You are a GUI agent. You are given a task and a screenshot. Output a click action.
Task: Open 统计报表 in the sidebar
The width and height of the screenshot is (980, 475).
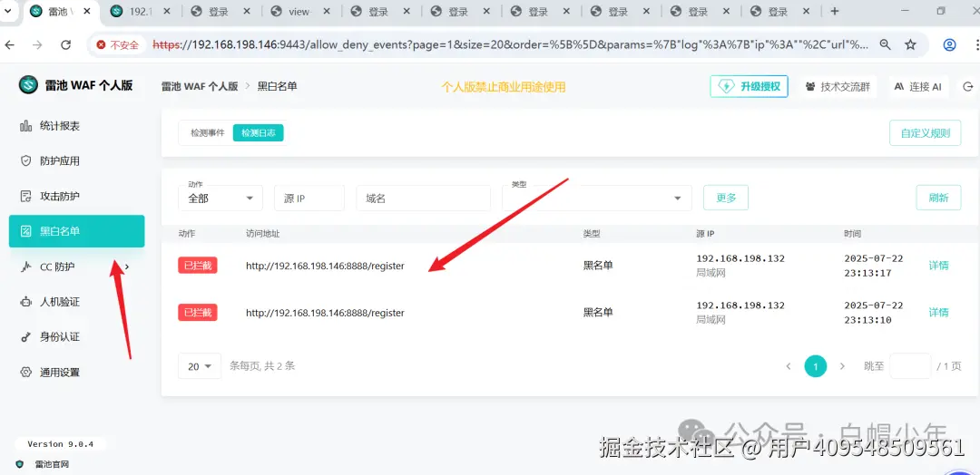coord(59,126)
